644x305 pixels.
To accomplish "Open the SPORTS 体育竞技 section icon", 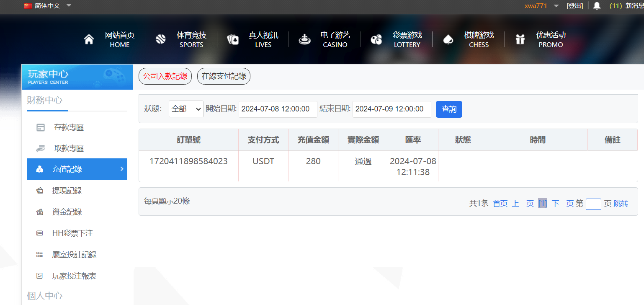I will point(161,39).
